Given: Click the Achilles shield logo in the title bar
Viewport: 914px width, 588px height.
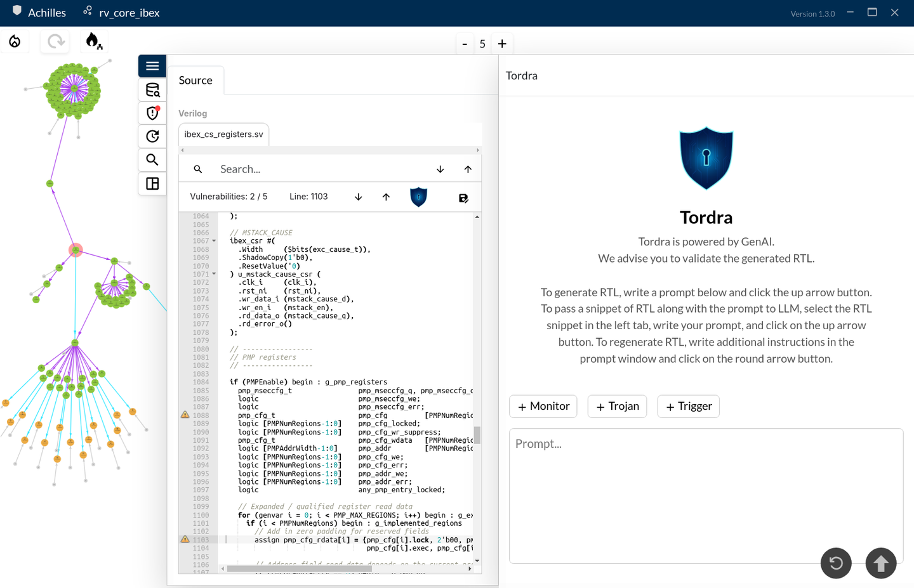Looking at the screenshot, I should pyautogui.click(x=17, y=11).
